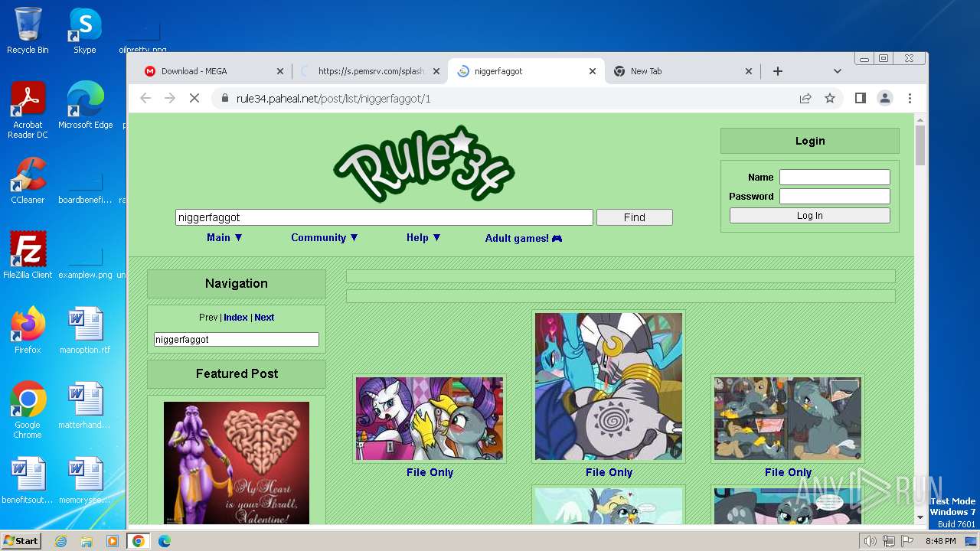Click the Index navigation link
The width and height of the screenshot is (980, 551).
tap(236, 317)
